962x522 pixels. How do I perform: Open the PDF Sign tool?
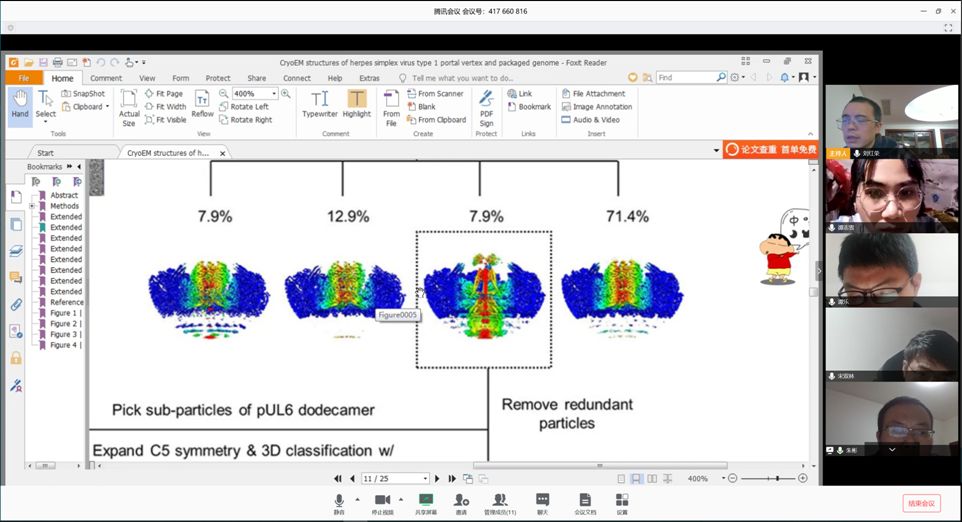click(486, 105)
